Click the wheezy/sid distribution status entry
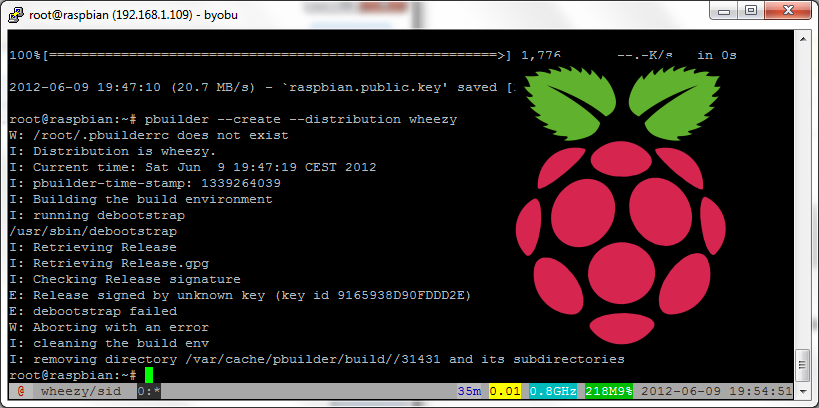The image size is (819, 408). [81, 391]
